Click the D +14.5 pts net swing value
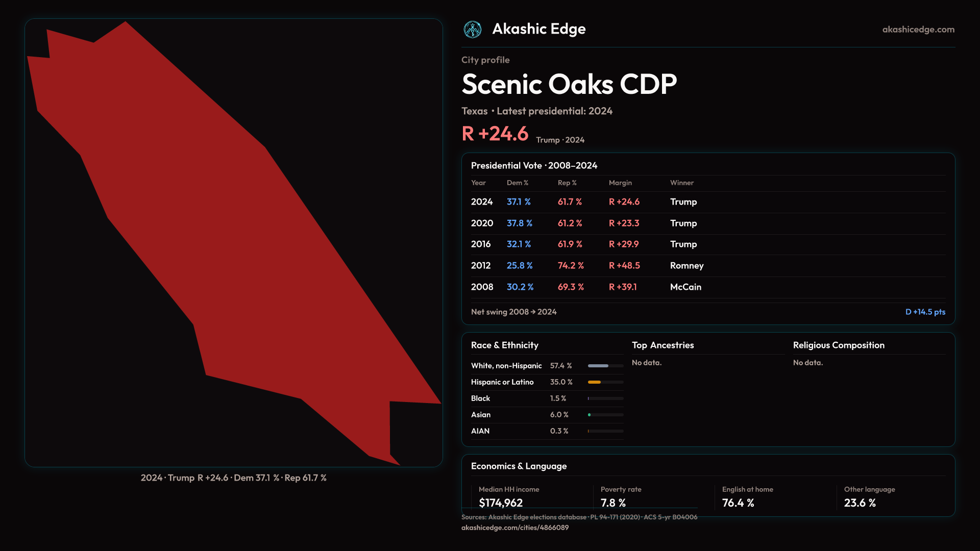The image size is (980, 551). coord(925,312)
